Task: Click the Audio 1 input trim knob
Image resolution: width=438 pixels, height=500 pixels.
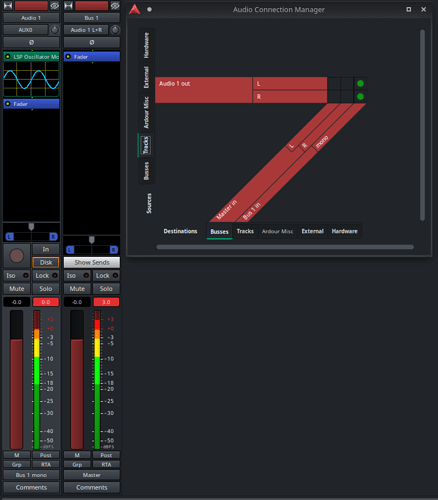Action: pyautogui.click(x=55, y=30)
